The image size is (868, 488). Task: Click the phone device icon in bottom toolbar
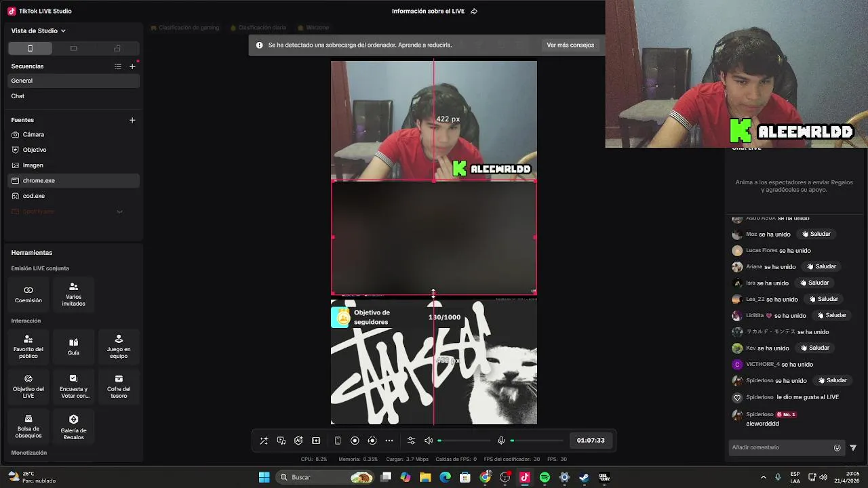click(x=338, y=441)
